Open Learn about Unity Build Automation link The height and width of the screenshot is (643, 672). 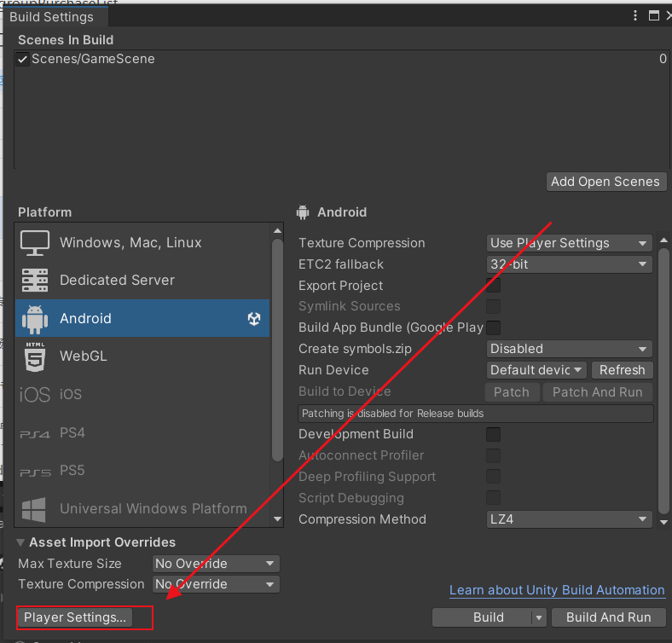coord(557,590)
